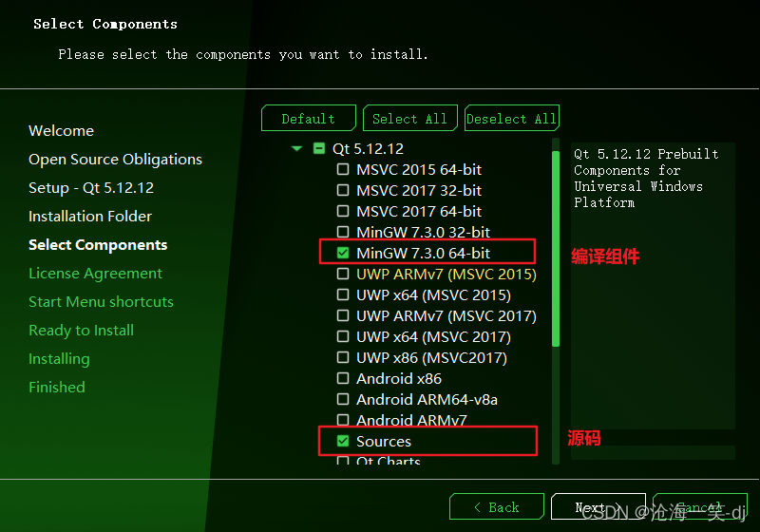Viewport: 760px width, 532px height.
Task: Select the Sources row label
Action: [384, 442]
